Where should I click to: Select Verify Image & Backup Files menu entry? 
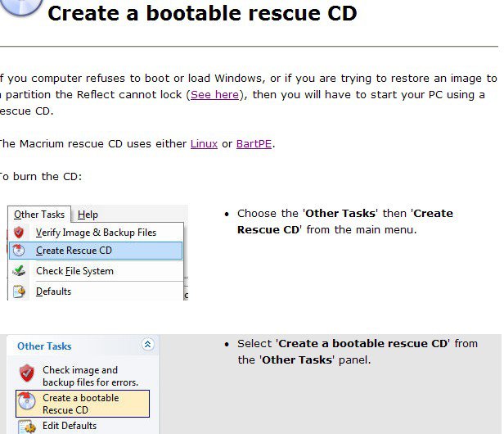(96, 233)
